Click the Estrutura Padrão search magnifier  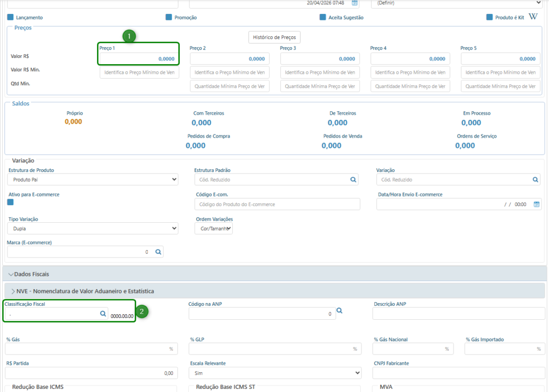click(353, 180)
